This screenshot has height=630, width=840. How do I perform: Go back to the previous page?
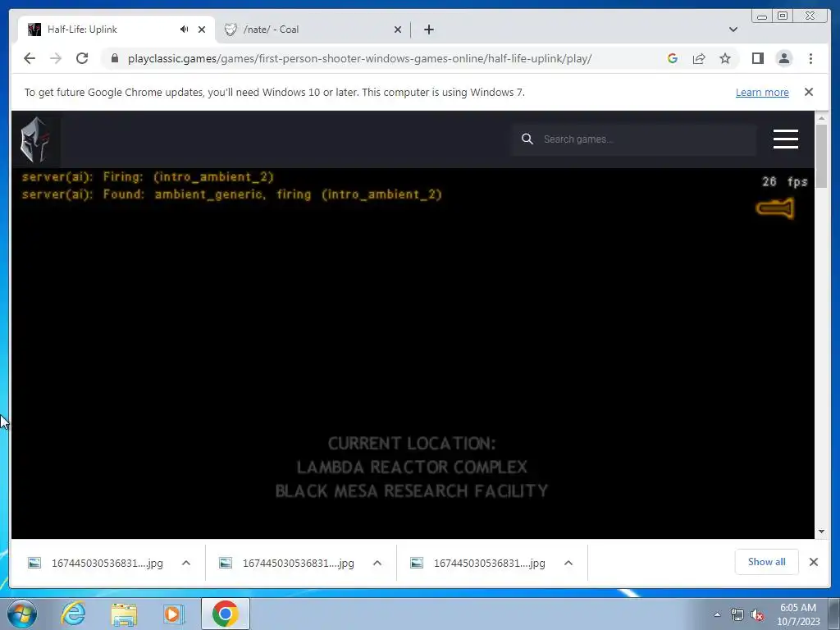pyautogui.click(x=30, y=58)
